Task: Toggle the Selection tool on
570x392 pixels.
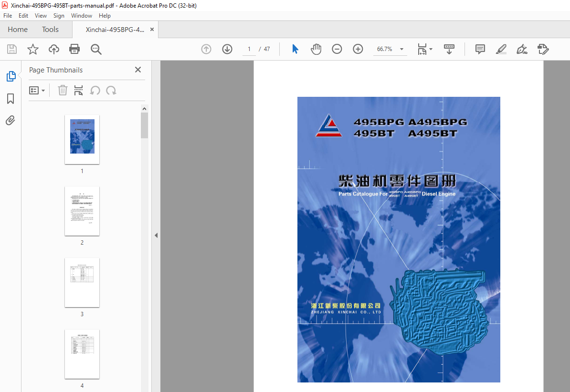Action: click(295, 49)
